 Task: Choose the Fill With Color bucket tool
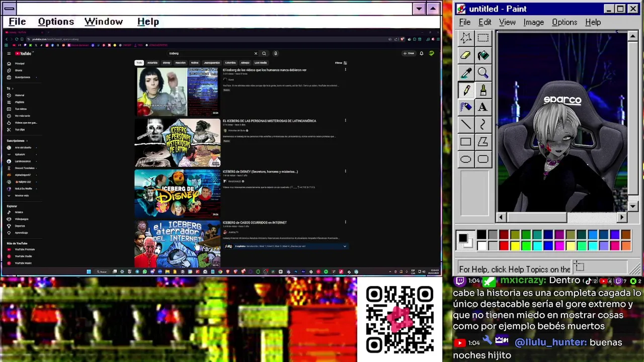click(483, 56)
